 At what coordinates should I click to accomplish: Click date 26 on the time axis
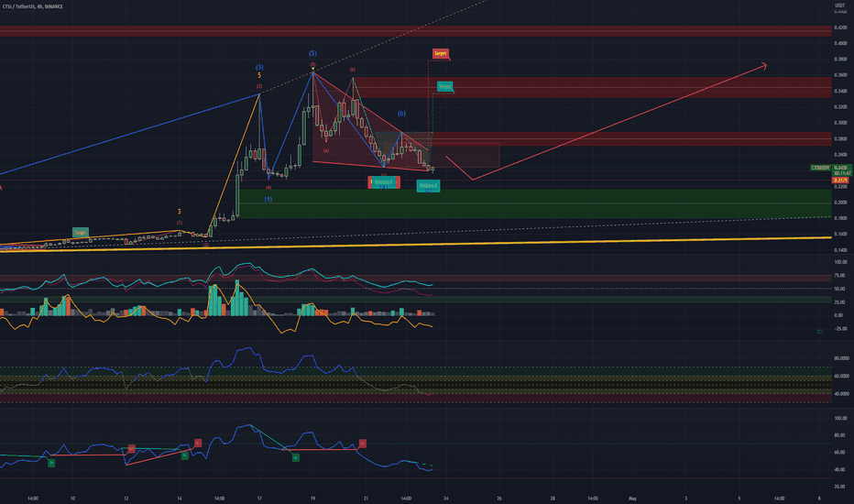pyautogui.click(x=499, y=498)
